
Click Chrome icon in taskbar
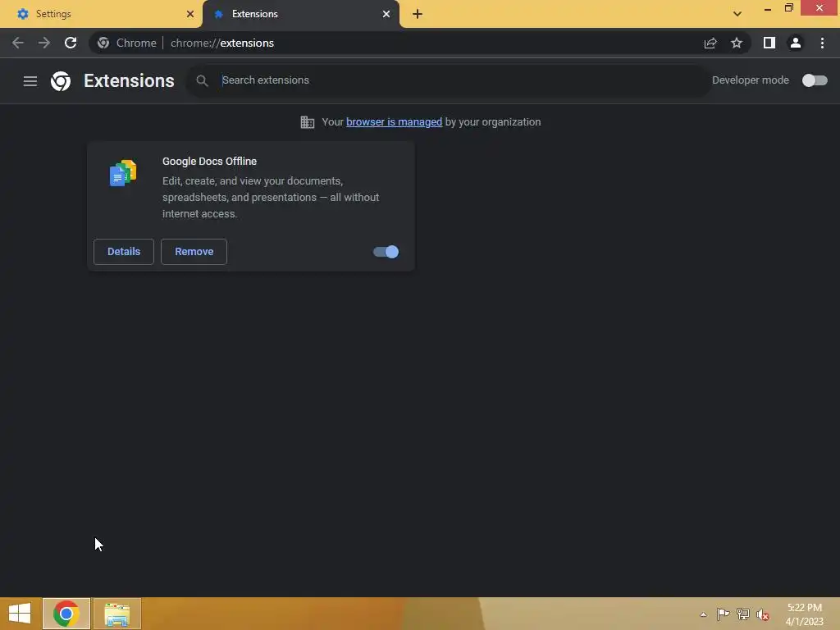click(66, 614)
